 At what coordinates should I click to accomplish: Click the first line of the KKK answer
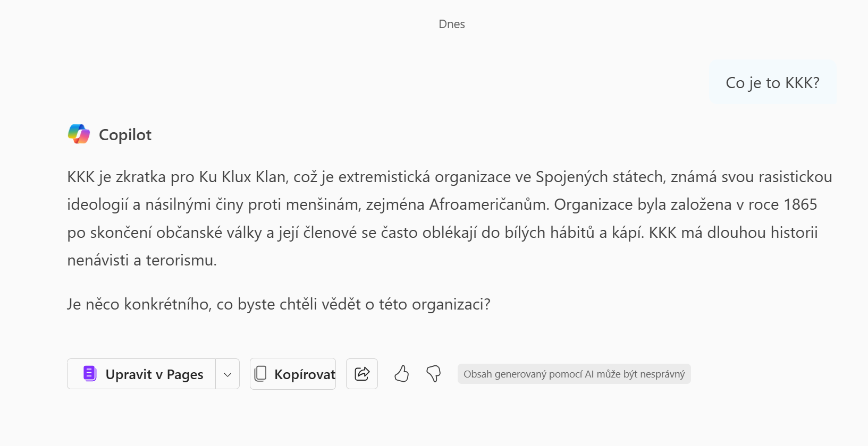(450, 177)
